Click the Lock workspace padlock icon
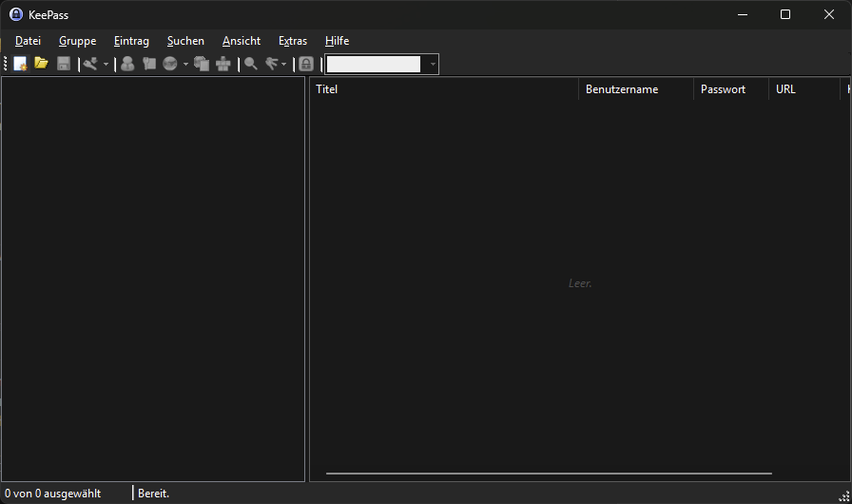 click(306, 64)
